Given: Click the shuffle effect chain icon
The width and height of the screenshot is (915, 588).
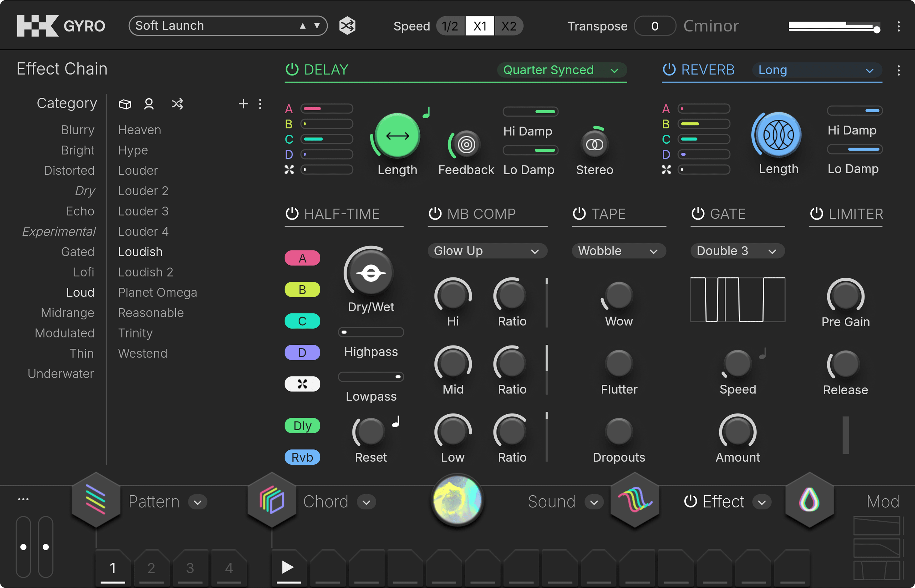Looking at the screenshot, I should click(177, 104).
